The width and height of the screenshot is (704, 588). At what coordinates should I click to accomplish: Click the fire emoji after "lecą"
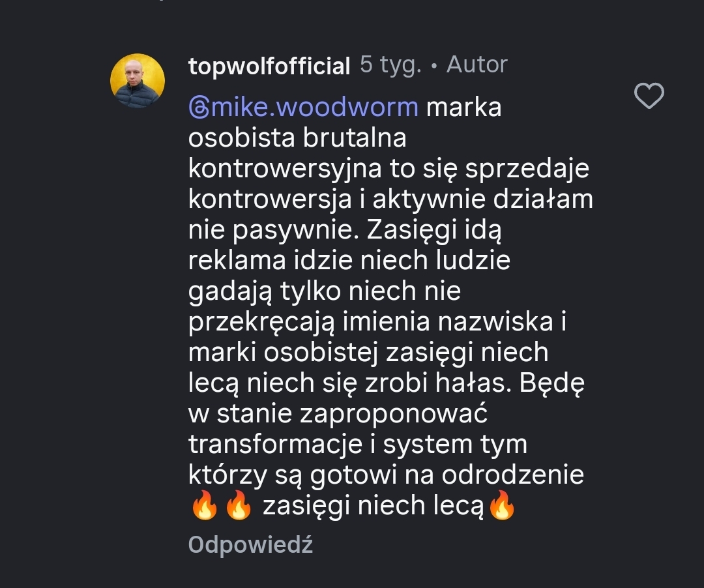[501, 506]
